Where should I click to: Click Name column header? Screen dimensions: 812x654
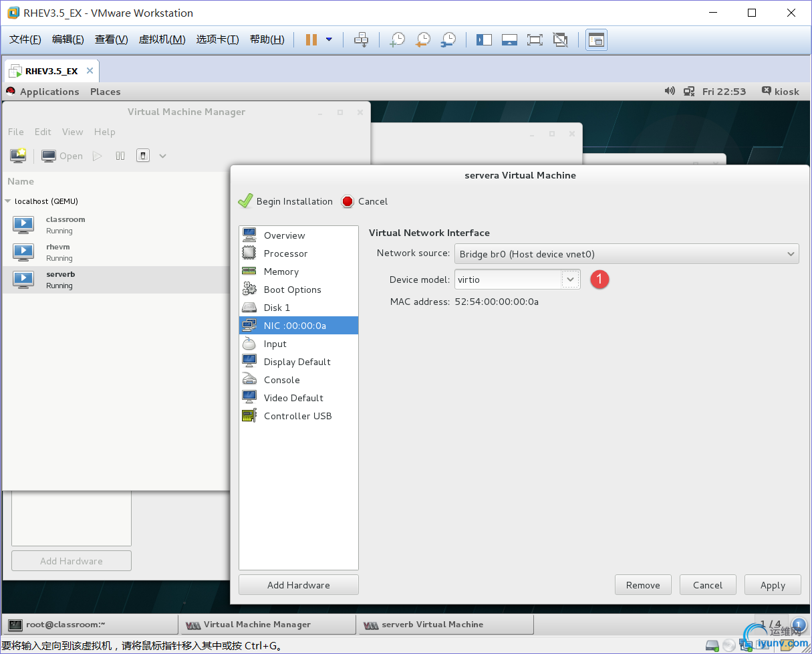pos(21,181)
